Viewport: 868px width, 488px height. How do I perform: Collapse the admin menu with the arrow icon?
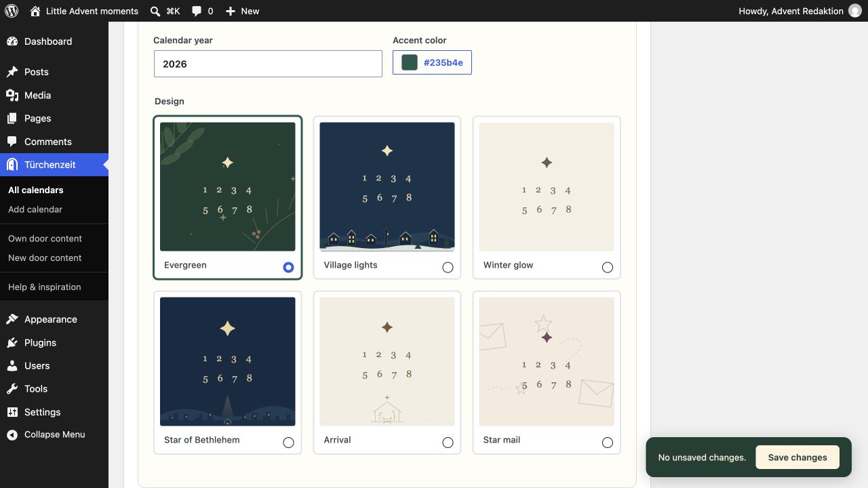(12, 435)
